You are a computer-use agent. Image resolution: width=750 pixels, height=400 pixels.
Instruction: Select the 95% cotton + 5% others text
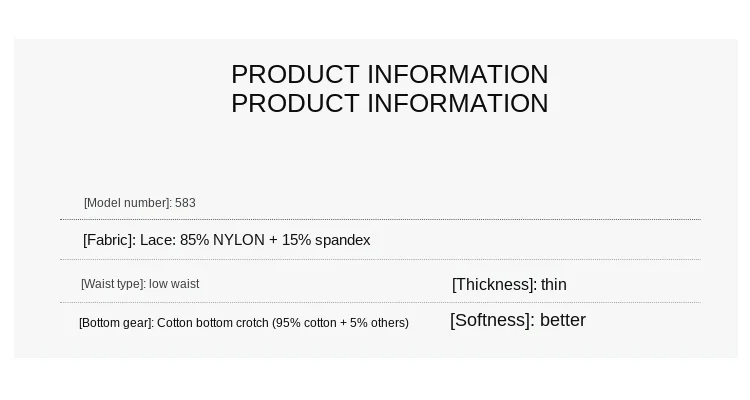pyautogui.click(x=340, y=323)
